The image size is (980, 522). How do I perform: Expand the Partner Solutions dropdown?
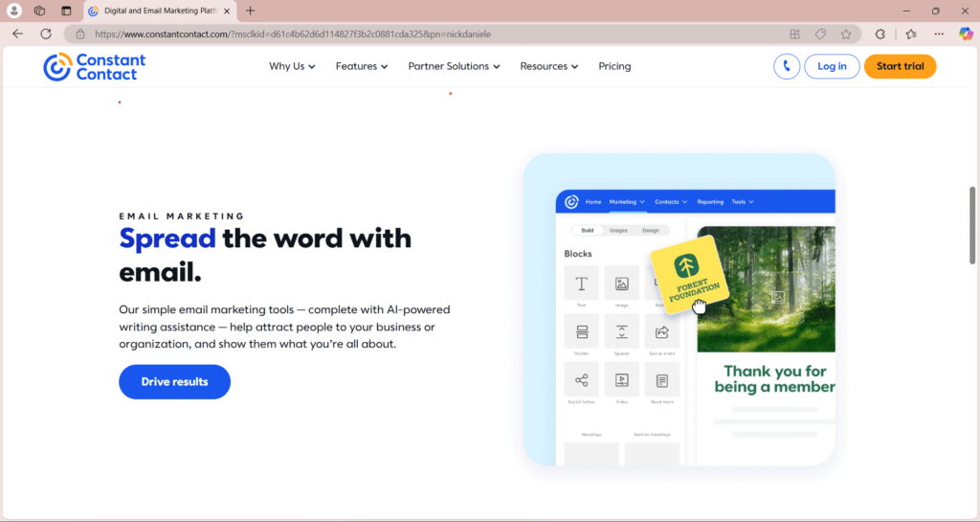point(454,66)
